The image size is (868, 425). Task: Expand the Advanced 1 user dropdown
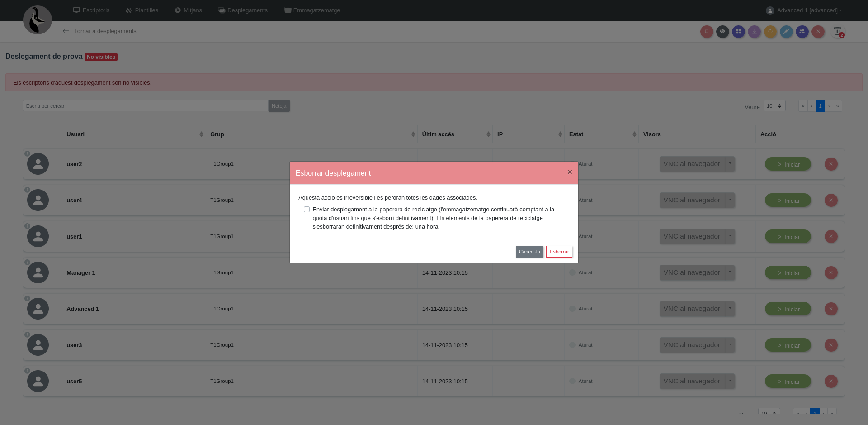click(804, 10)
